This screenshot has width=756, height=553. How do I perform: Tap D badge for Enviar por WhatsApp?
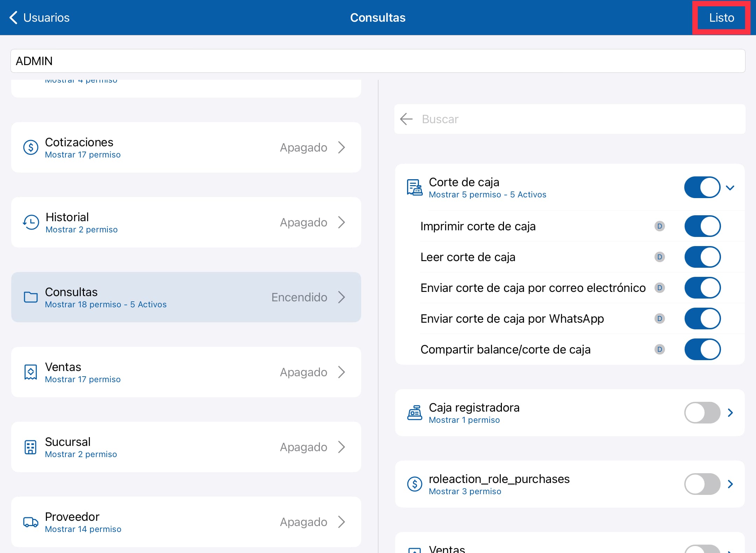click(659, 318)
